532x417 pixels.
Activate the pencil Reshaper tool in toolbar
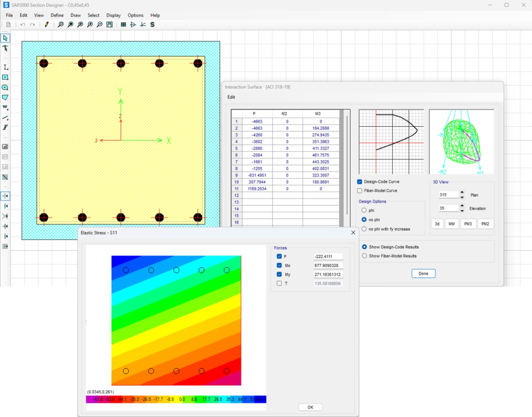pyautogui.click(x=46, y=24)
